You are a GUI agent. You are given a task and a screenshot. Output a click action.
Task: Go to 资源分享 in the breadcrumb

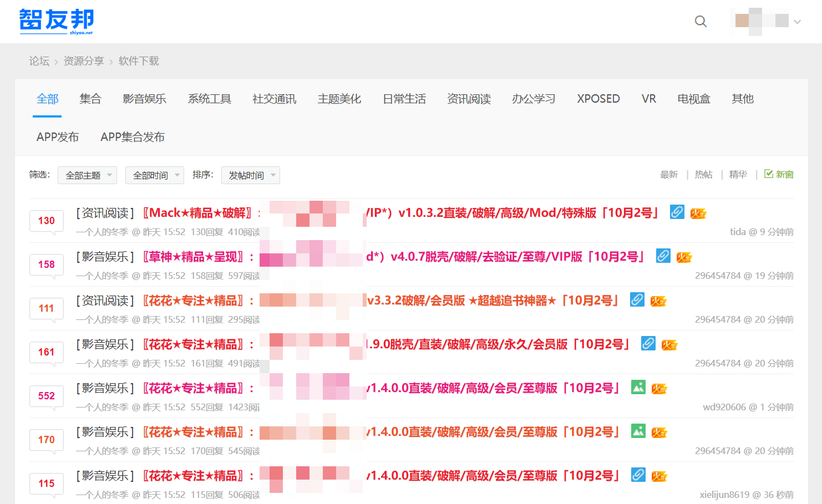[84, 61]
